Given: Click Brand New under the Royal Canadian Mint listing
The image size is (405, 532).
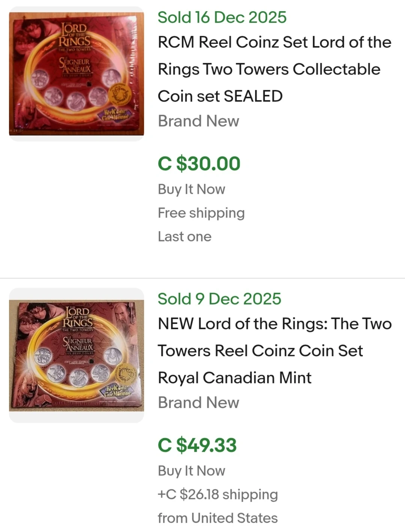Looking at the screenshot, I should tap(198, 403).
